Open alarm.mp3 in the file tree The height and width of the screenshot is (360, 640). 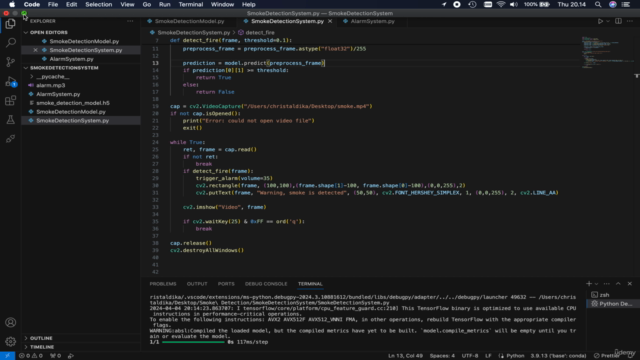click(x=50, y=85)
